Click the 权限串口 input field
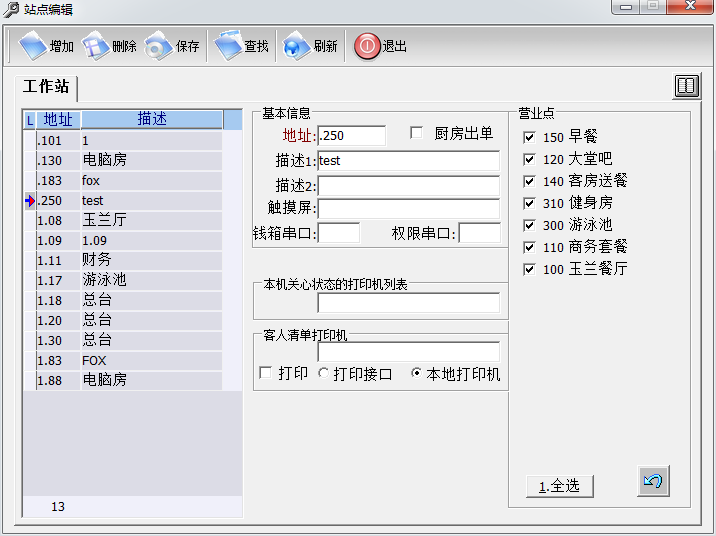The image size is (716, 536). (x=479, y=233)
